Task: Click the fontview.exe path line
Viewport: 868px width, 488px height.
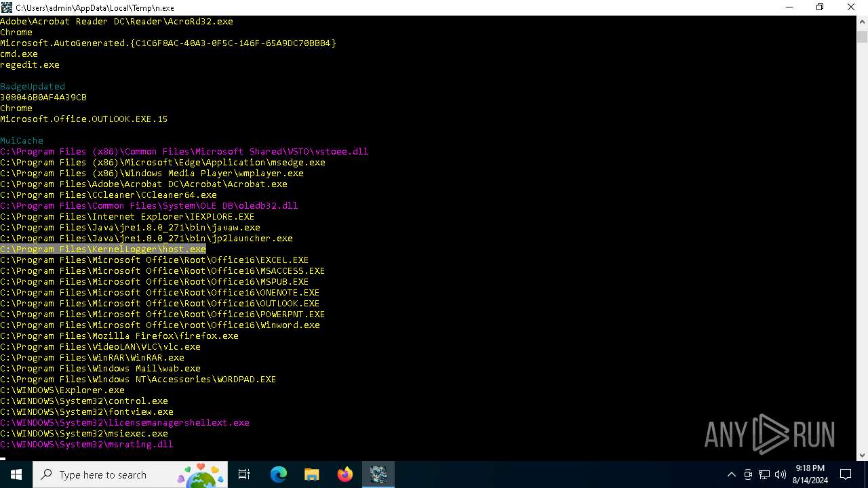Action: [x=87, y=412]
